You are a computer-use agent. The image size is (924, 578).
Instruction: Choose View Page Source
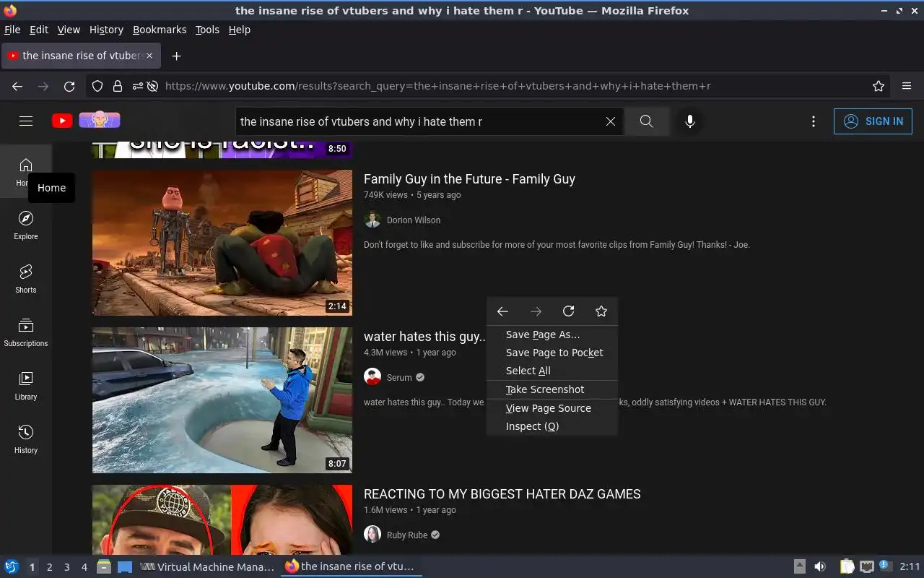(x=552, y=408)
